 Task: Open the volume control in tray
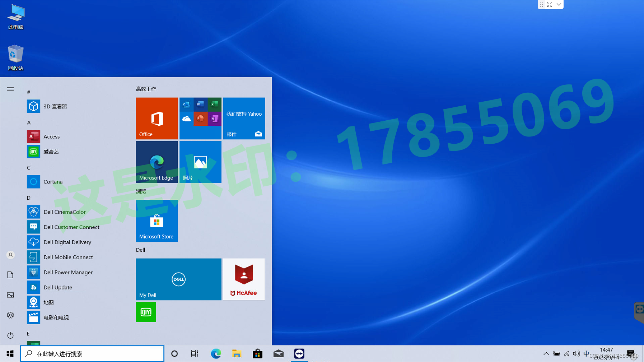pos(577,354)
